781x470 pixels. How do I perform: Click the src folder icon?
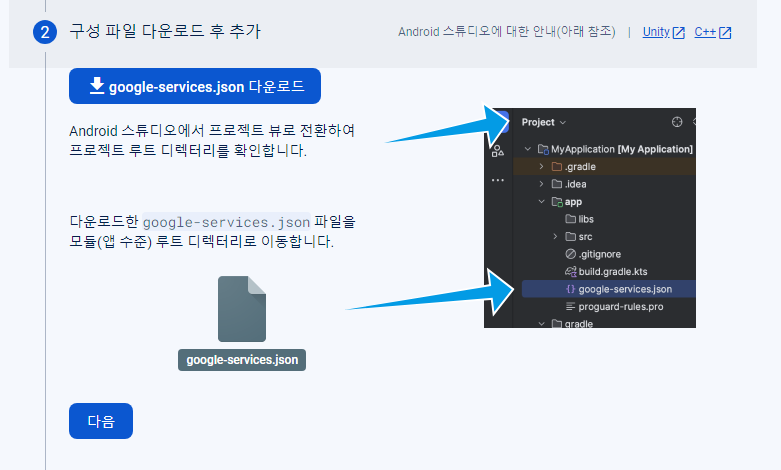tap(571, 236)
